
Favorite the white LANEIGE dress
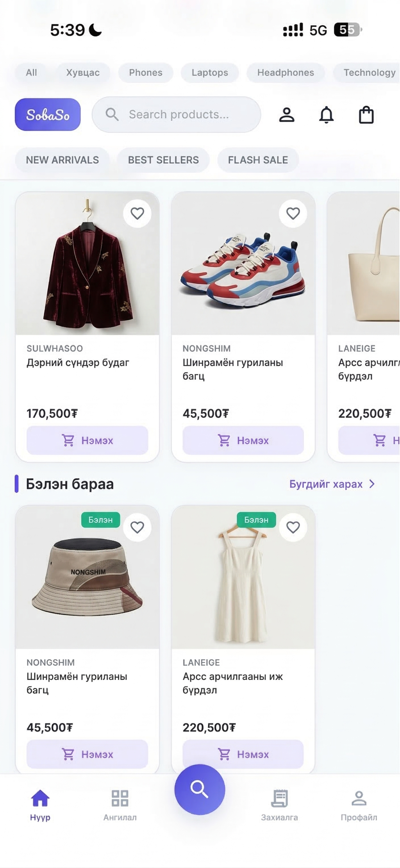pos(293,527)
